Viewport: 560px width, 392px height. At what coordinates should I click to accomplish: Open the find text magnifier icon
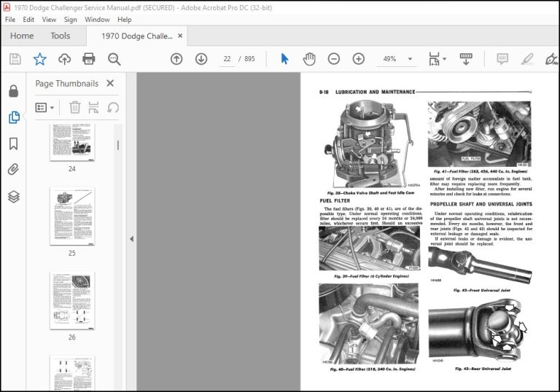(x=114, y=59)
